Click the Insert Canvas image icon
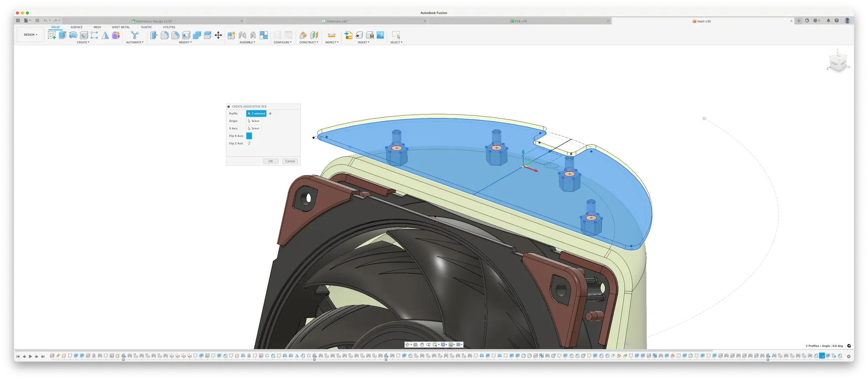 [x=380, y=35]
